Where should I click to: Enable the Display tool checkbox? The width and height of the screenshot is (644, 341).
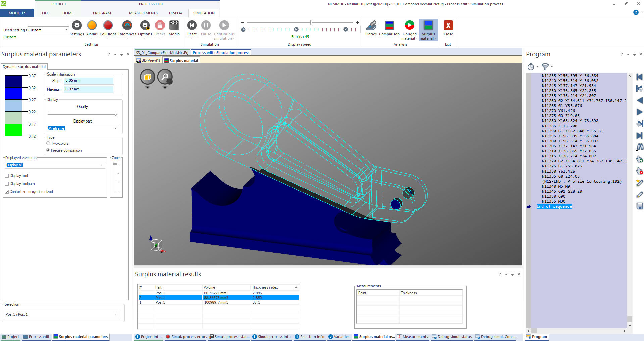(x=7, y=176)
